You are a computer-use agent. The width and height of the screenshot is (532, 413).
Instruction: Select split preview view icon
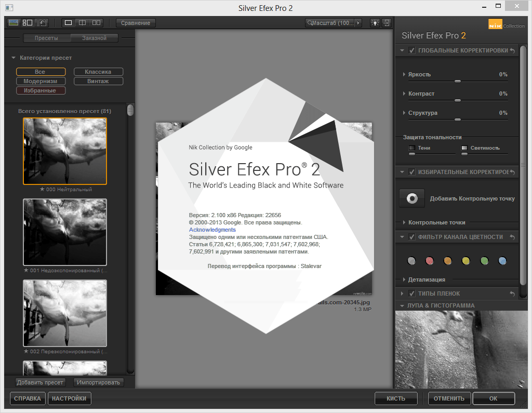click(82, 23)
